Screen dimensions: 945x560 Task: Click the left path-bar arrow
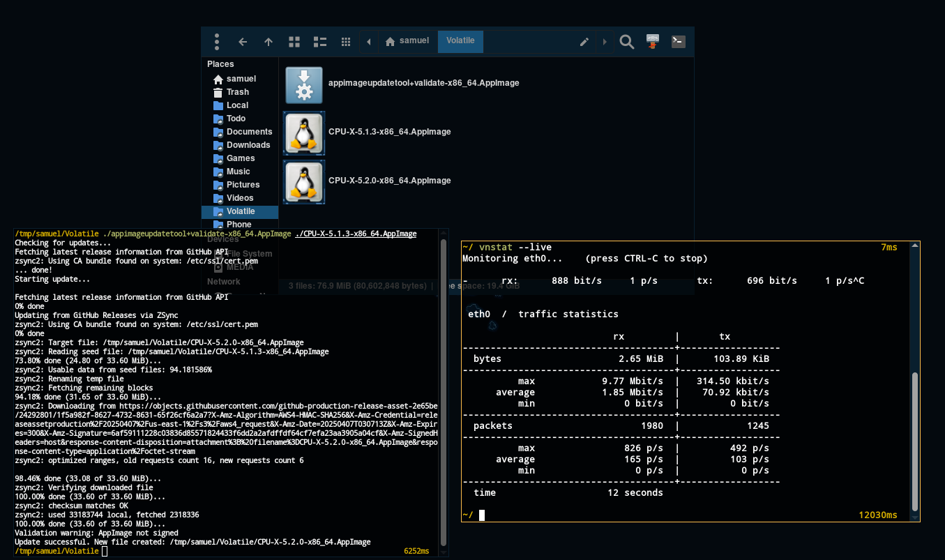(369, 42)
